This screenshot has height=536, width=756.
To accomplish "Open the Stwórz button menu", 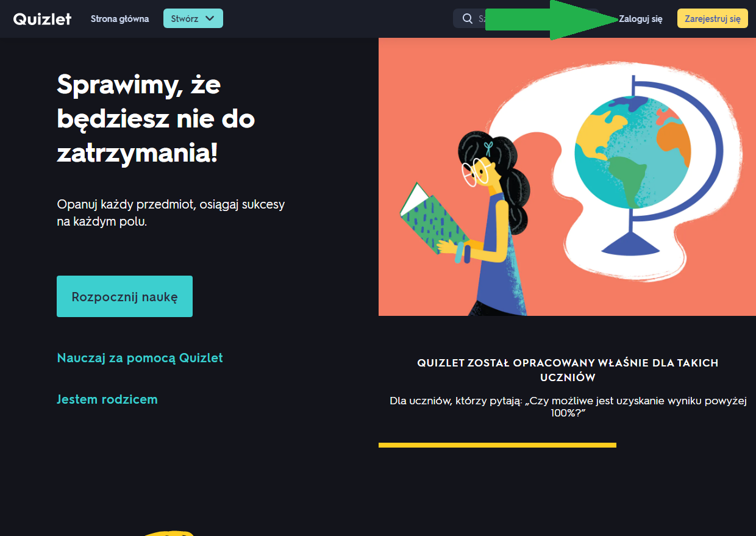I will click(x=193, y=18).
